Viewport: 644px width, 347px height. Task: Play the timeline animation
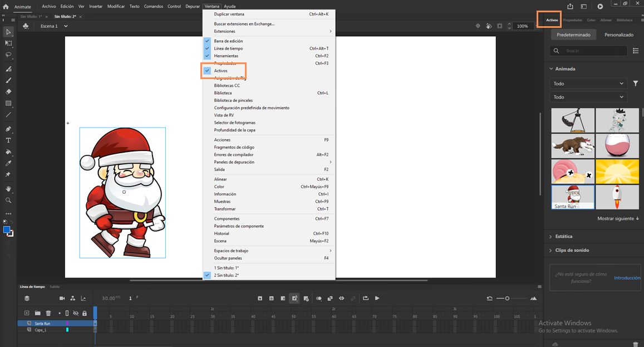(377, 298)
